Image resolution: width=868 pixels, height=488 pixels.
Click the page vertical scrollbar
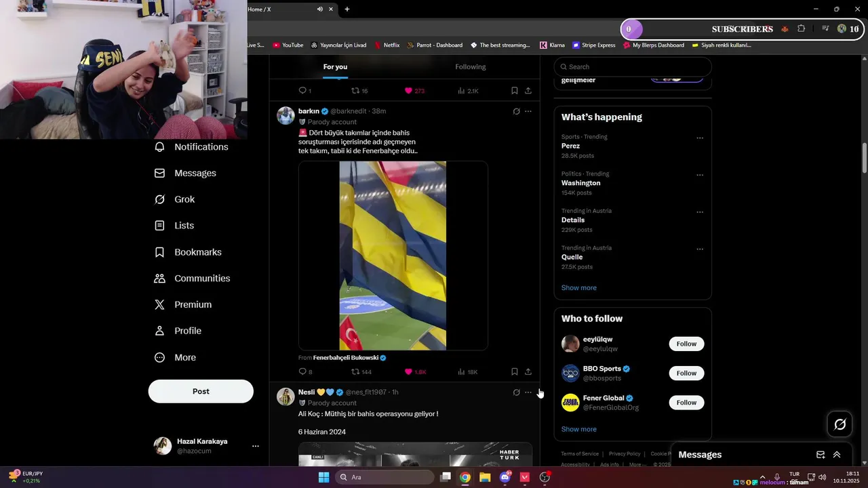pos(864,157)
